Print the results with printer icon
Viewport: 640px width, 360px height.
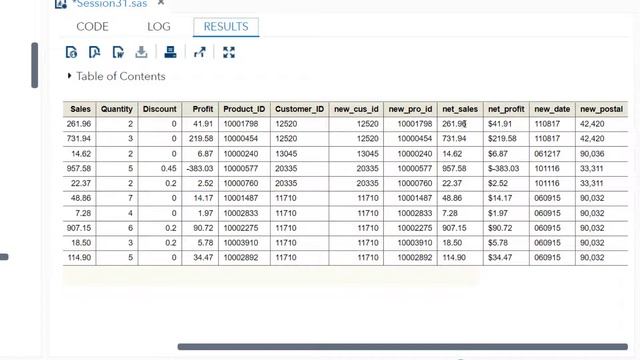click(170, 52)
